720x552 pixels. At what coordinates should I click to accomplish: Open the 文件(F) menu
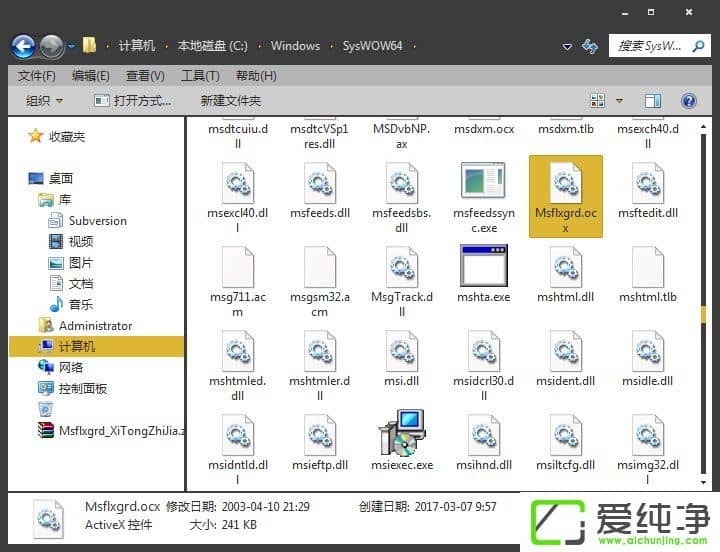37,76
